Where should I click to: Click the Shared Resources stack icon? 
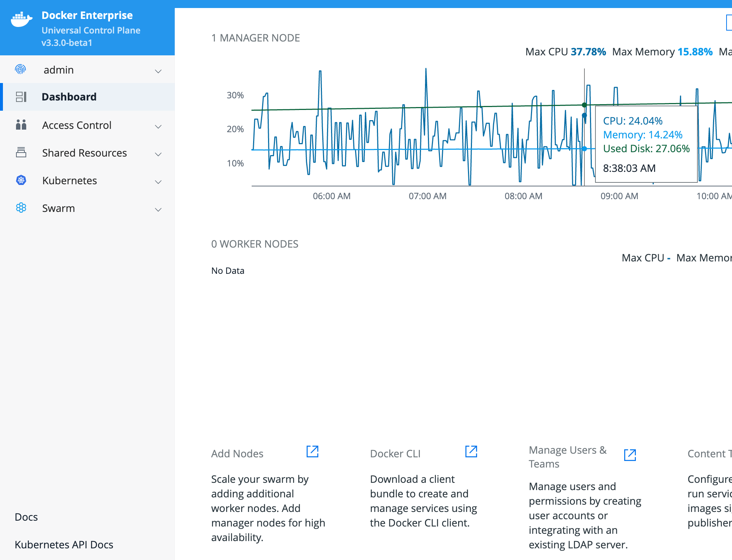pyautogui.click(x=21, y=152)
